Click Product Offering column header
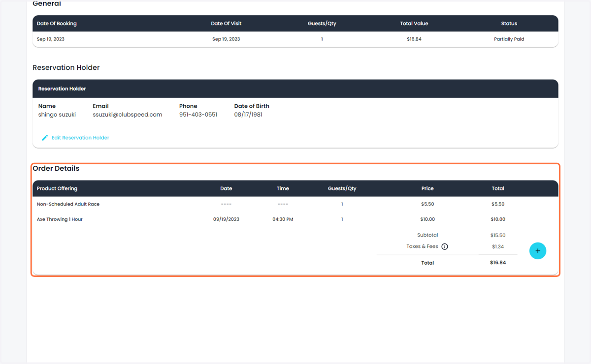Viewport: 591px width, 364px height. (x=57, y=188)
